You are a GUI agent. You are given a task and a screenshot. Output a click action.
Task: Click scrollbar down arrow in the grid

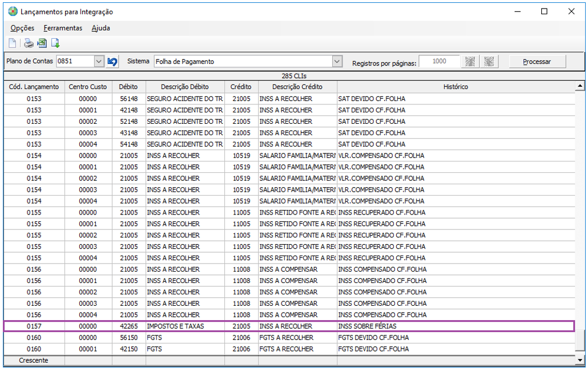(580, 360)
